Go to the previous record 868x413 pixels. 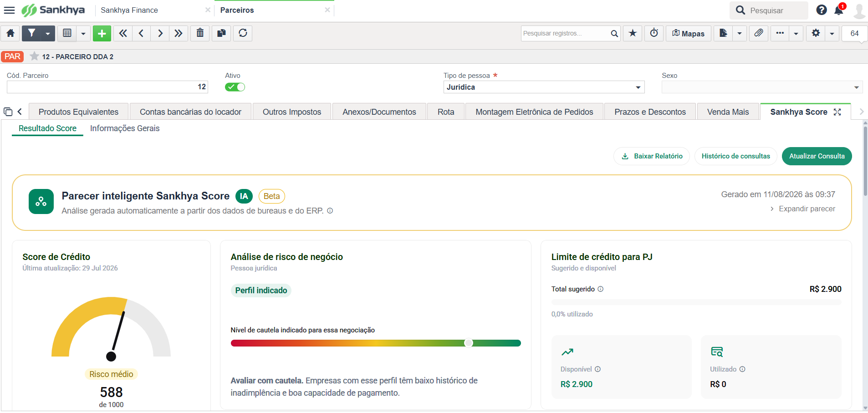[141, 33]
